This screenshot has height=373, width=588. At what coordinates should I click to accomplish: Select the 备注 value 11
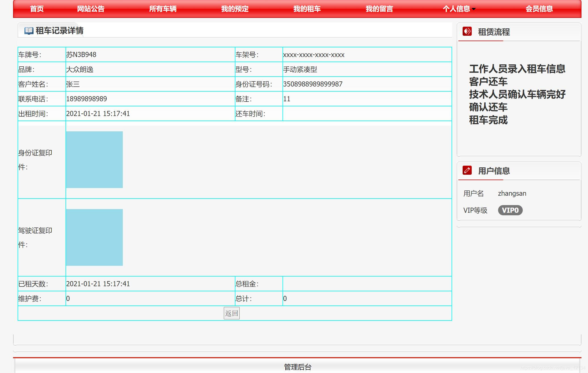(287, 99)
